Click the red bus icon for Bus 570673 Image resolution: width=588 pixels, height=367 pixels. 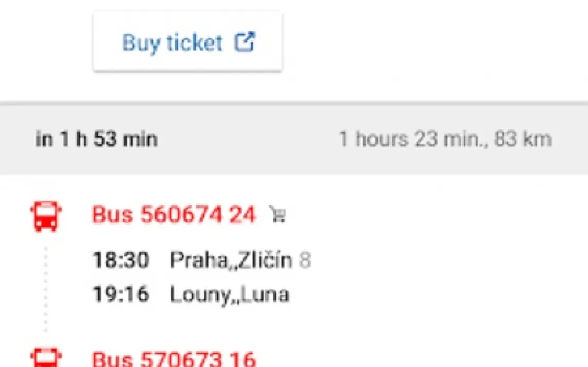pos(46,358)
